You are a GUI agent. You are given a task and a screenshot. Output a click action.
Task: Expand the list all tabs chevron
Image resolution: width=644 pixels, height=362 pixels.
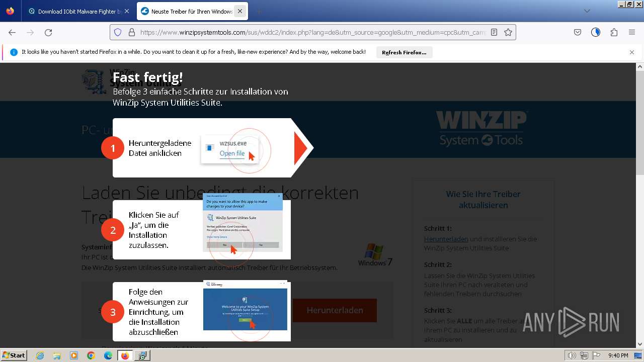587,11
